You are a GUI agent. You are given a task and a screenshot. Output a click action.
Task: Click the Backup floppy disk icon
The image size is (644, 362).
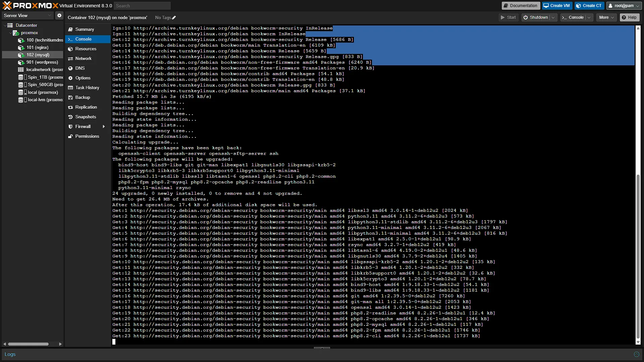tap(70, 98)
